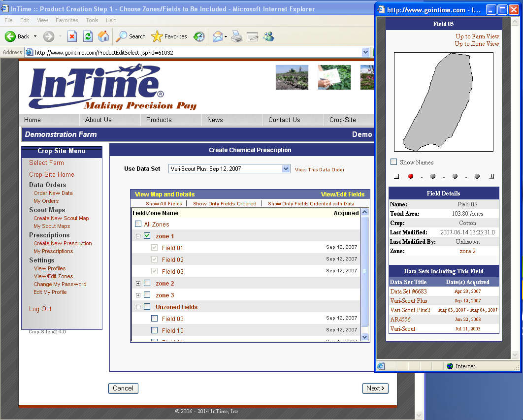Open the Vari-Scout Plus2 data set link
The height and width of the screenshot is (420, 523).
click(x=410, y=310)
